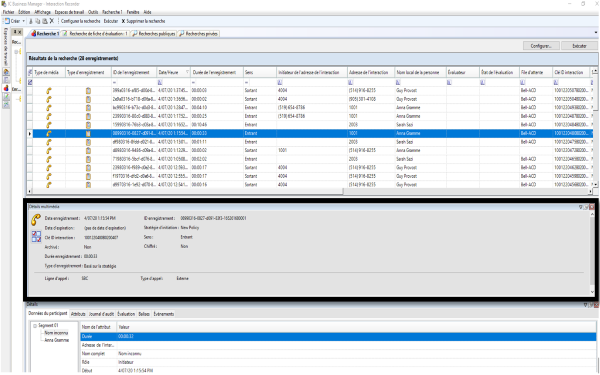Open the Espaces de travail menu
The height and width of the screenshot is (375, 600).
pyautogui.click(x=69, y=12)
